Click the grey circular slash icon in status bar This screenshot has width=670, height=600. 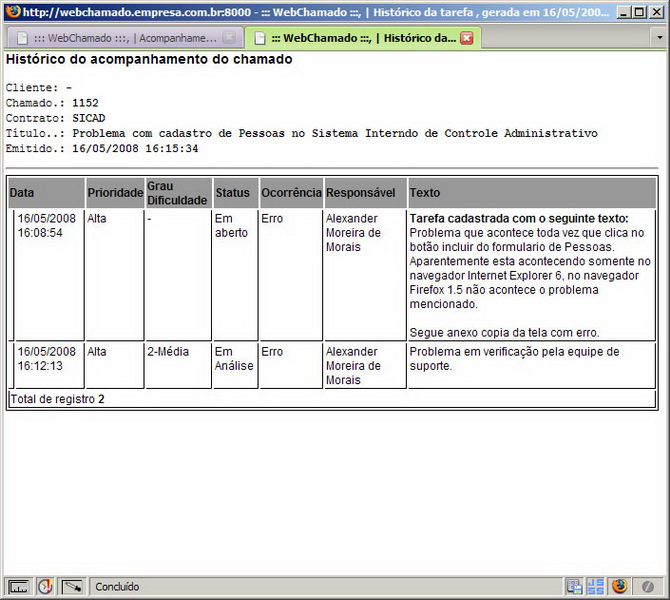[x=648, y=587]
